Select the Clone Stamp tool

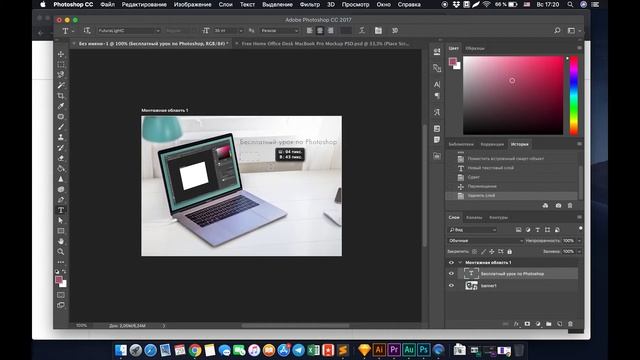click(61, 137)
